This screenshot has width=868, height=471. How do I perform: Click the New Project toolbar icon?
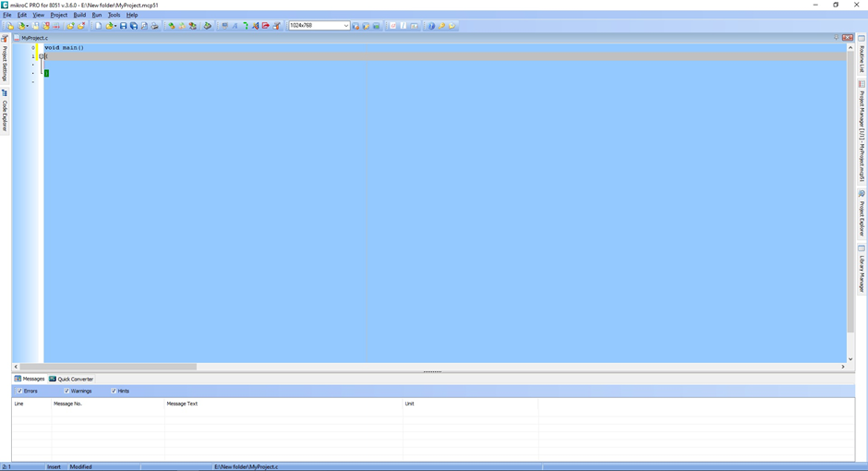tap(9, 26)
